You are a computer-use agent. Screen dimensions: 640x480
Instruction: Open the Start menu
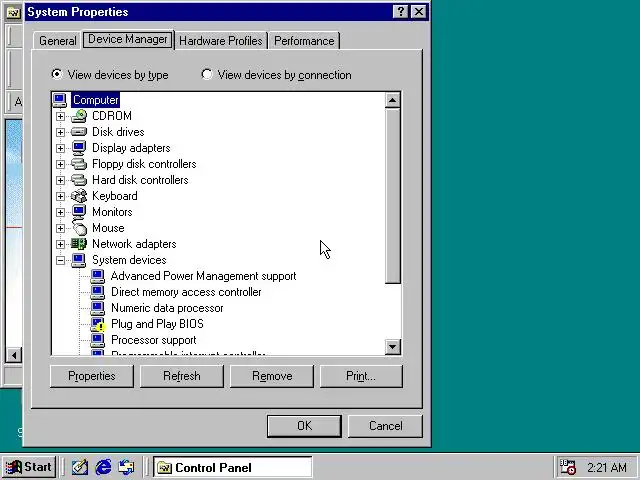point(29,467)
